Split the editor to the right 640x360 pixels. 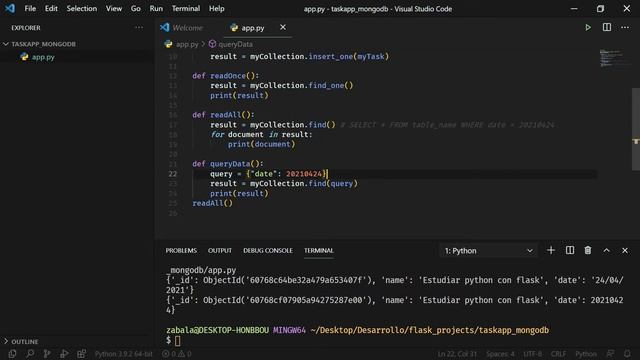click(607, 27)
